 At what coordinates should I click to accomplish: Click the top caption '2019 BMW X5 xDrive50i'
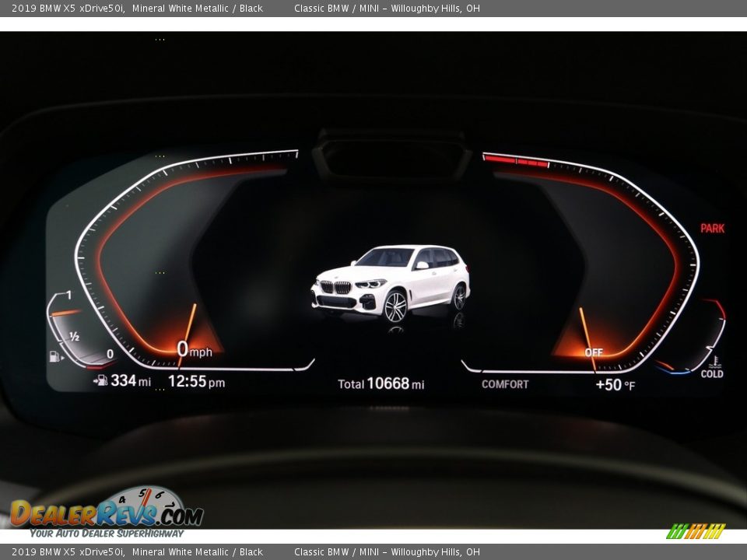68,8
